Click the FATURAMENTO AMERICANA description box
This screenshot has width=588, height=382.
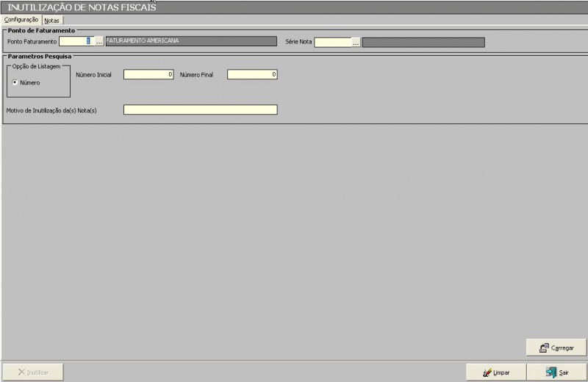[x=191, y=42]
